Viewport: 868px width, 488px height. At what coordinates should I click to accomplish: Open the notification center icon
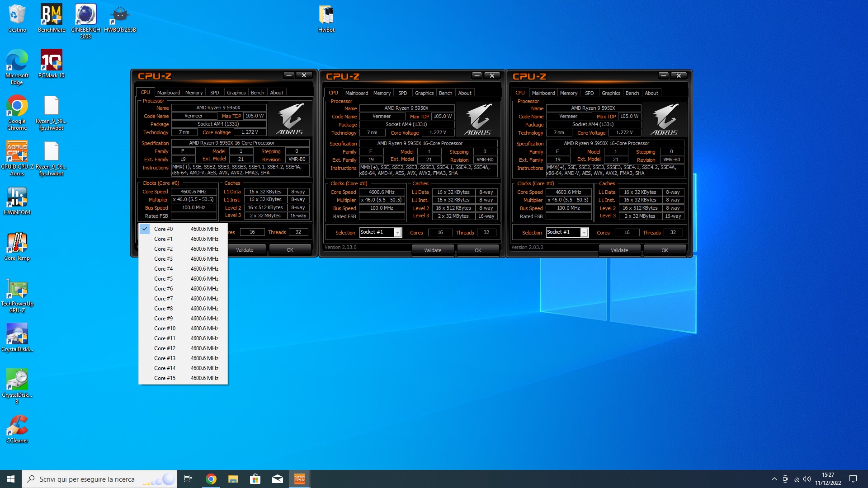point(853,479)
